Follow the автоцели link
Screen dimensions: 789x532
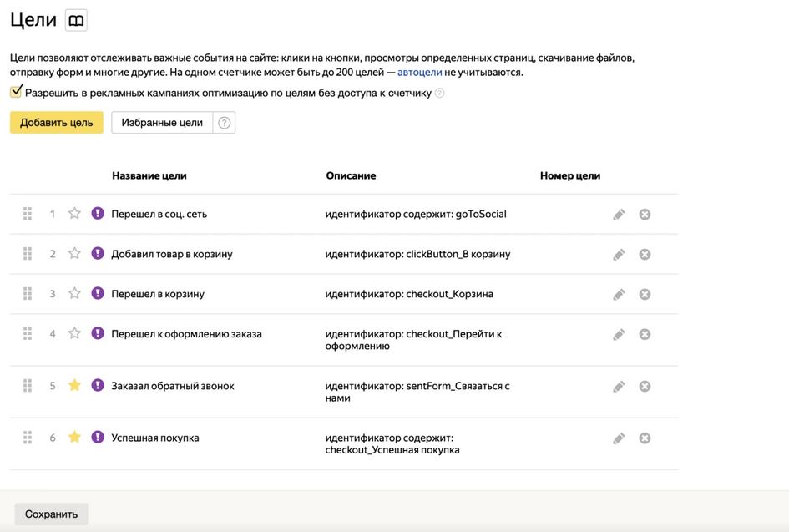[x=419, y=73]
